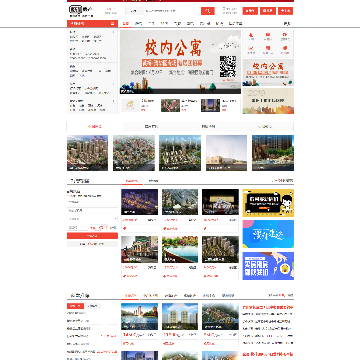Select fourth tab above five-project thumbnail row

265,126
